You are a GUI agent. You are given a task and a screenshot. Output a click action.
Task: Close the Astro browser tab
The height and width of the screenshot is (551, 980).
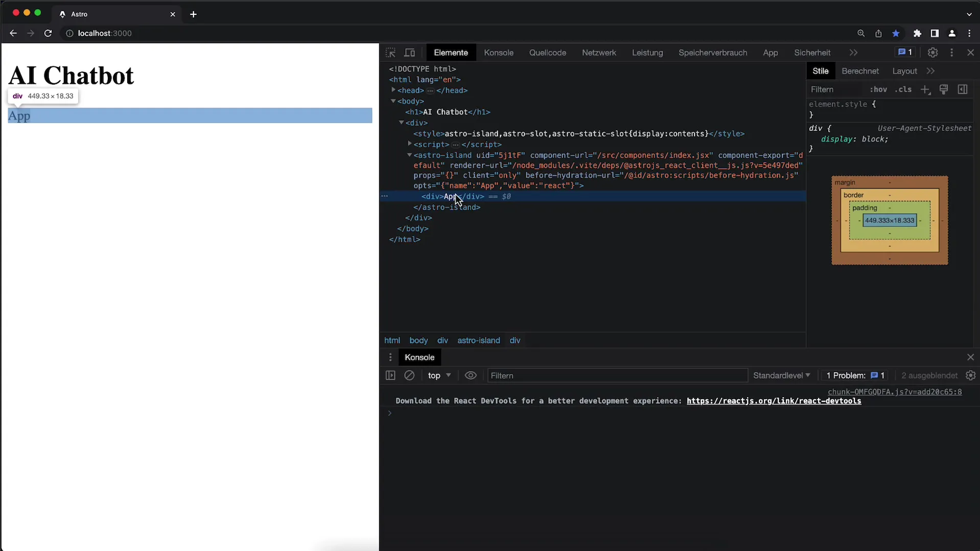[173, 14]
